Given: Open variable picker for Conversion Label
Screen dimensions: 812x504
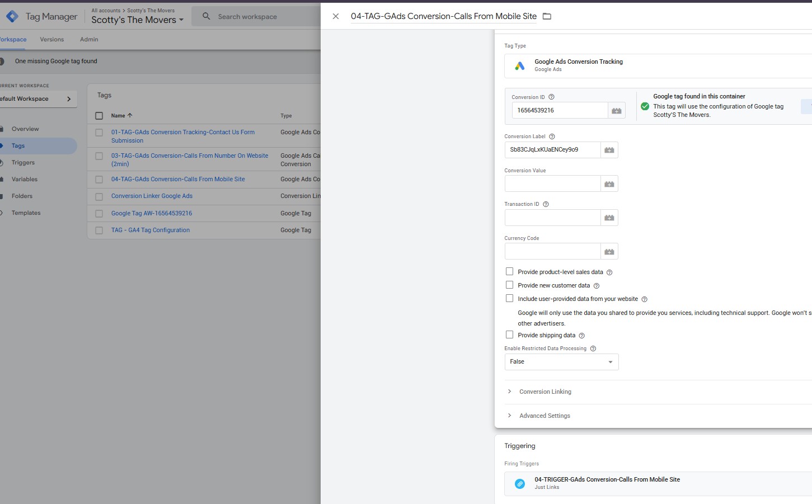Looking at the screenshot, I should [609, 150].
